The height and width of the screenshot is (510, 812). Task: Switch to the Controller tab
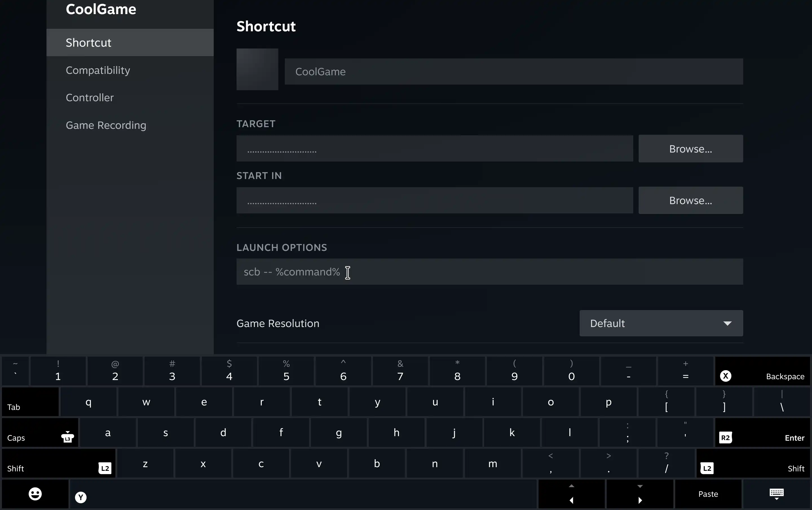90,98
